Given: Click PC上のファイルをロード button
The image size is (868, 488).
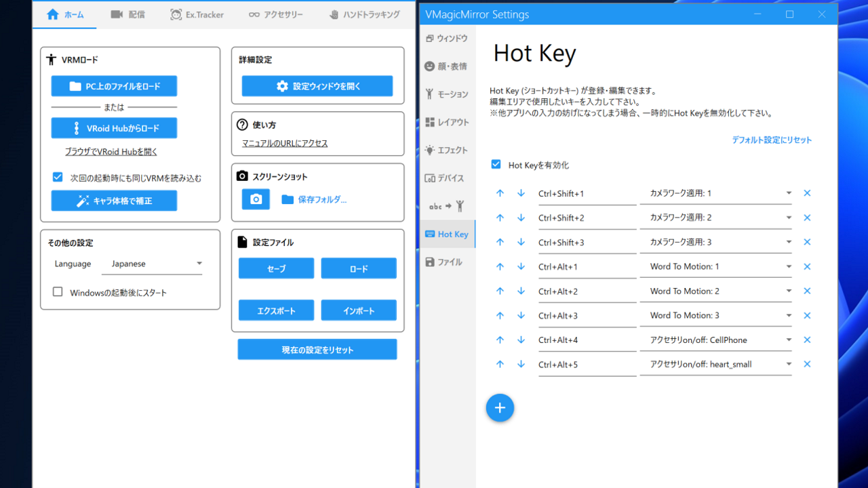Looking at the screenshot, I should 114,86.
